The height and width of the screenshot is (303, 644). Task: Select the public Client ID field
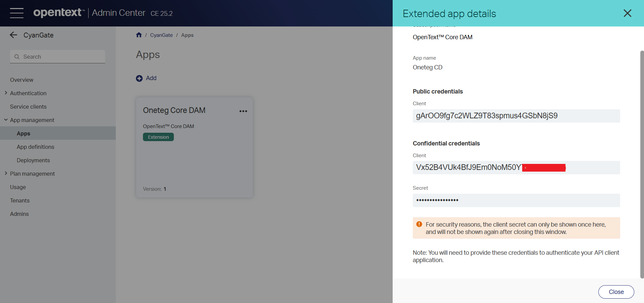click(516, 116)
